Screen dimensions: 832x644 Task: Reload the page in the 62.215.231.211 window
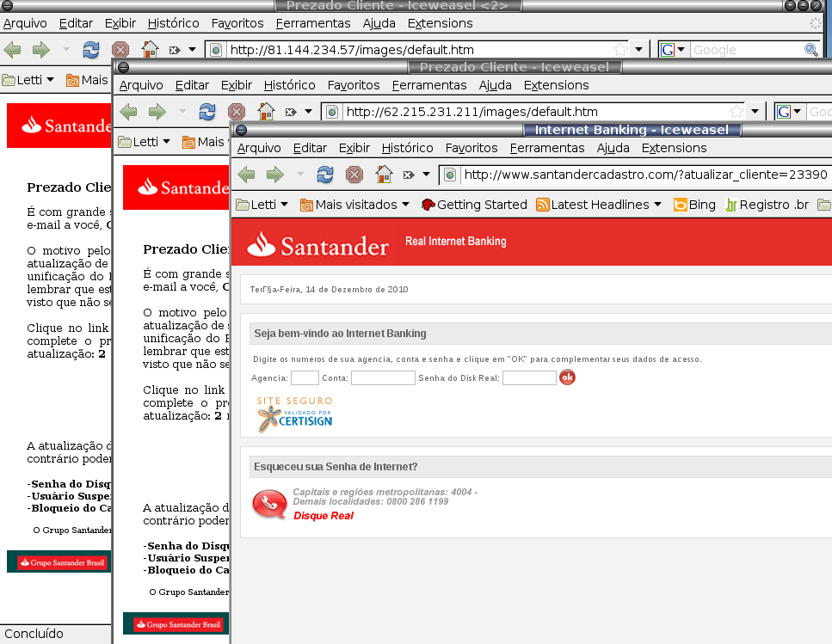tap(207, 112)
